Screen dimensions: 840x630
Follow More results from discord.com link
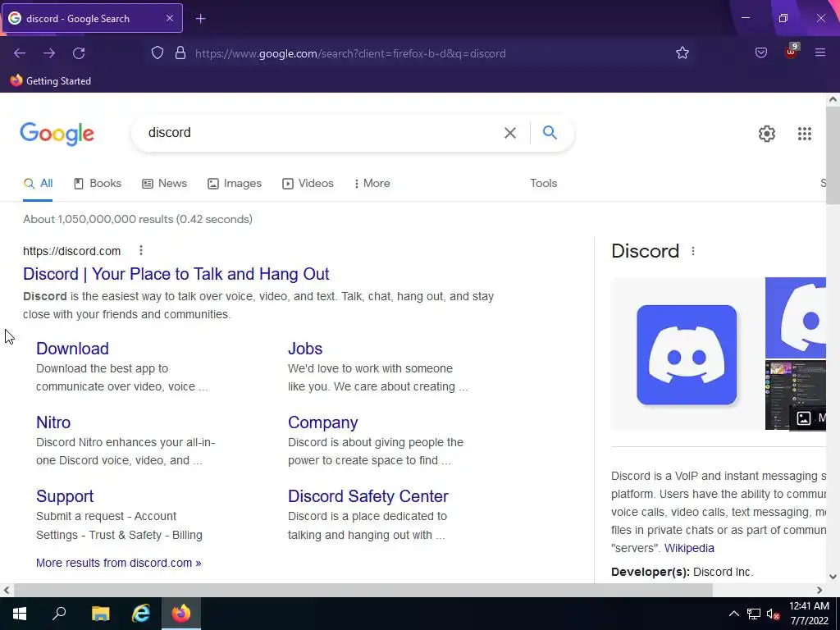118,563
